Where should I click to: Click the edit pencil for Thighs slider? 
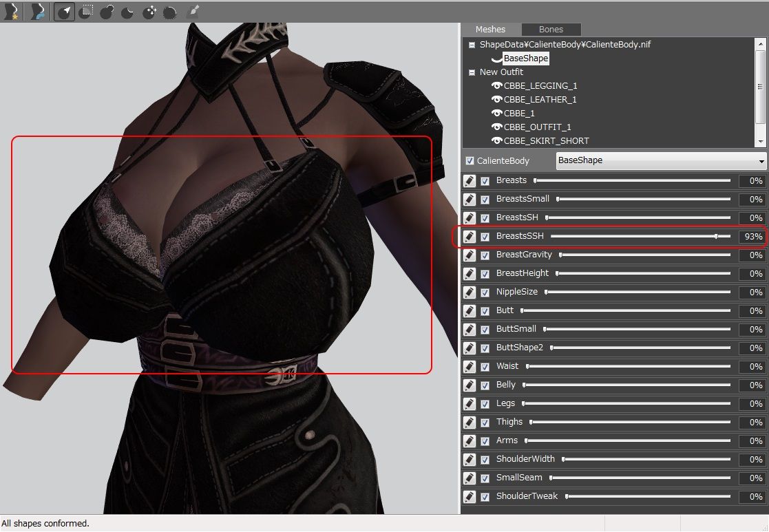click(470, 423)
